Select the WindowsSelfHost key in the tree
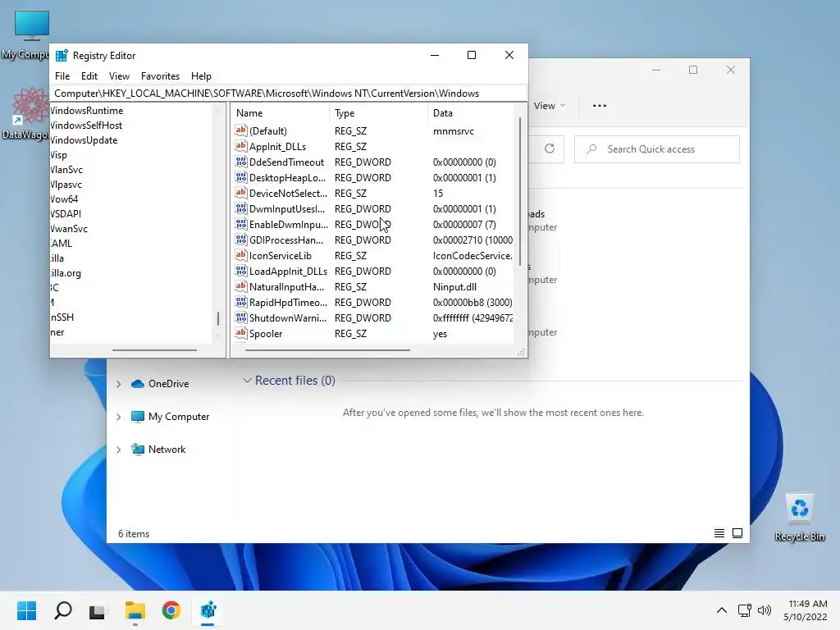Image resolution: width=840 pixels, height=630 pixels. tap(86, 126)
